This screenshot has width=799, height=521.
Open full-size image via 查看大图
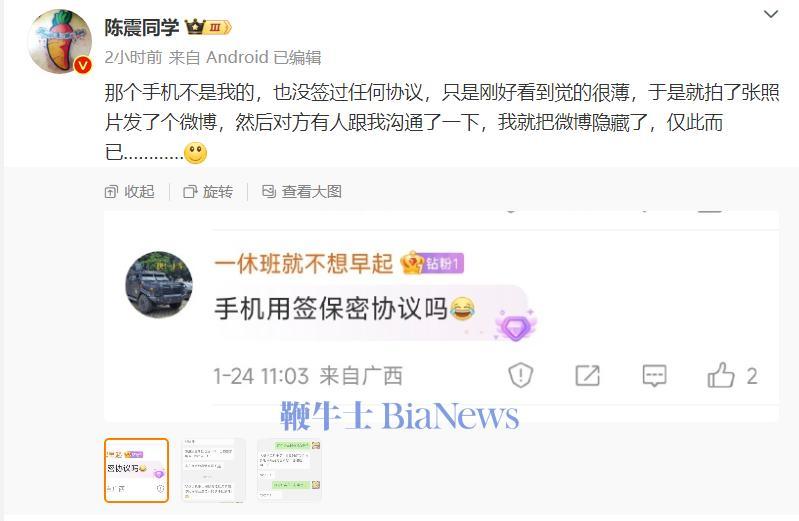(x=301, y=192)
